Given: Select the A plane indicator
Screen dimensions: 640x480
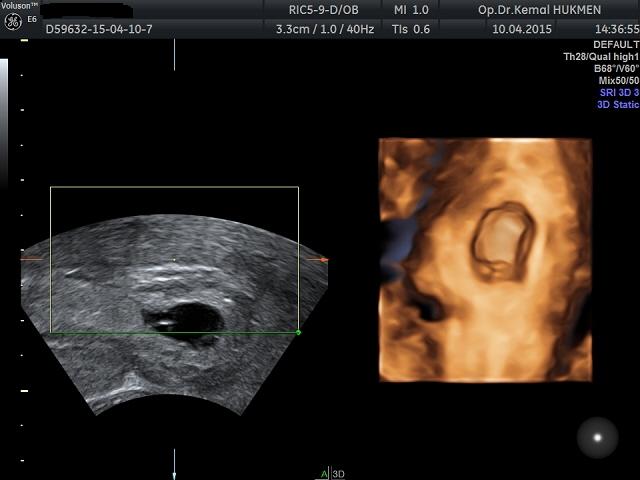Looking at the screenshot, I should (324, 474).
